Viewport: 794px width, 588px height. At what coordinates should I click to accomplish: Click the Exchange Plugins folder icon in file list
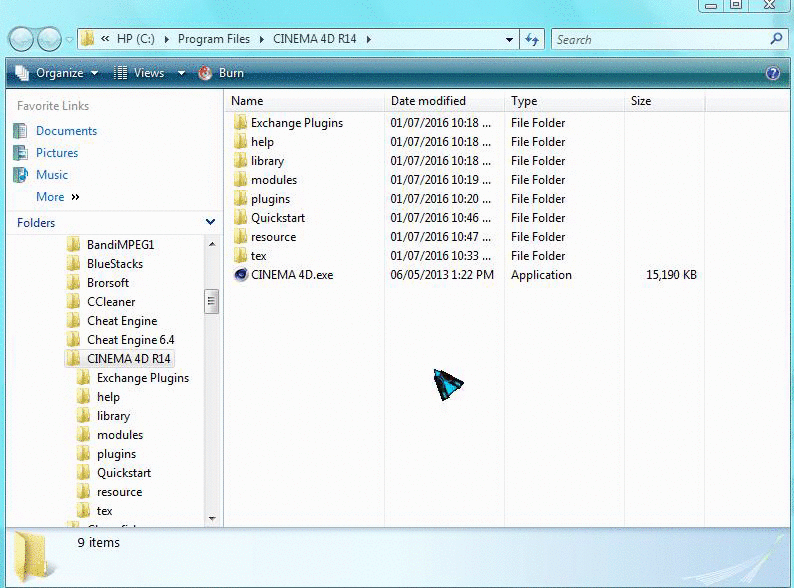pyautogui.click(x=241, y=123)
